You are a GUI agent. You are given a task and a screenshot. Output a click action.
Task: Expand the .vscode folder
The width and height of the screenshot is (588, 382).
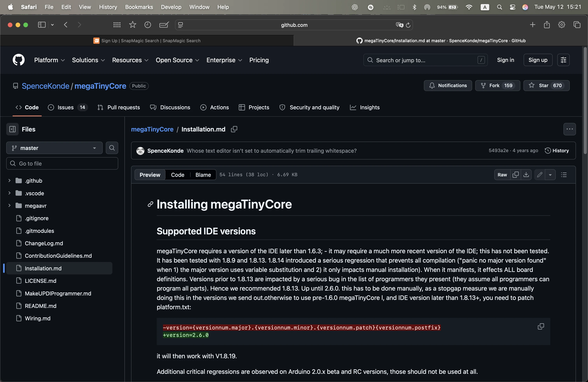tap(9, 193)
